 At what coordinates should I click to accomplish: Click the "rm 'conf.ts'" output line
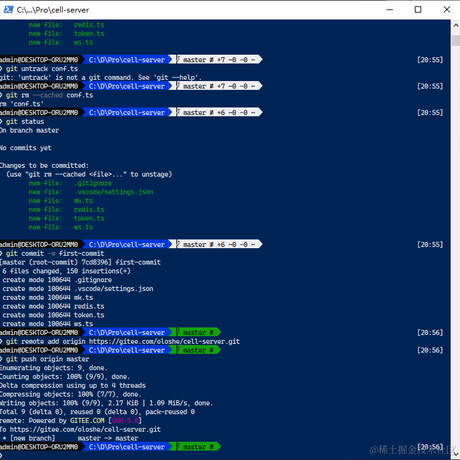pyautogui.click(x=22, y=104)
